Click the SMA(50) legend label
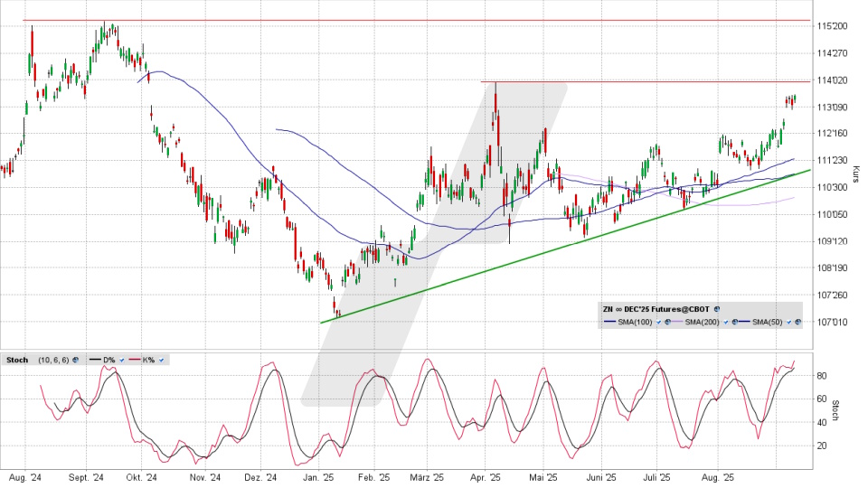The width and height of the screenshot is (868, 488). pyautogui.click(x=768, y=322)
